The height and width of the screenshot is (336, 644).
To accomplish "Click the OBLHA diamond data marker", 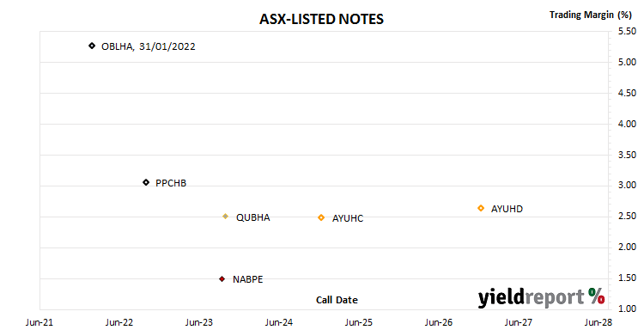I will [92, 46].
